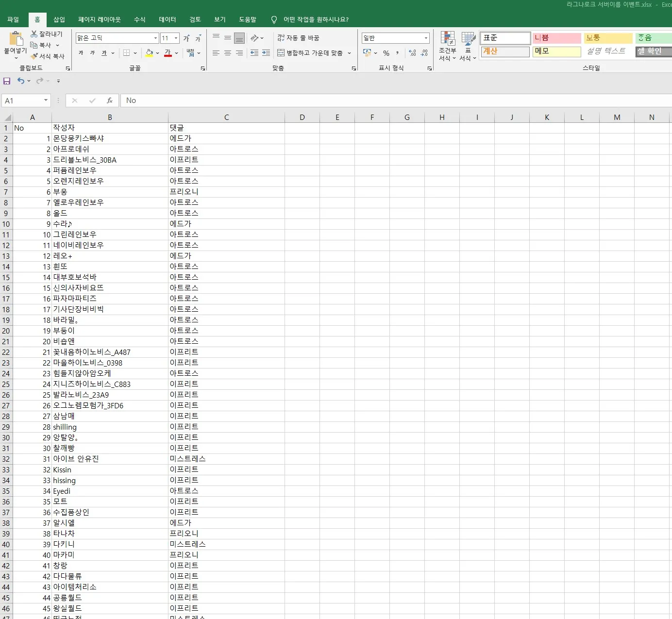Open the 삽입 (Insert) ribbon tab
672x619 pixels.
point(59,19)
